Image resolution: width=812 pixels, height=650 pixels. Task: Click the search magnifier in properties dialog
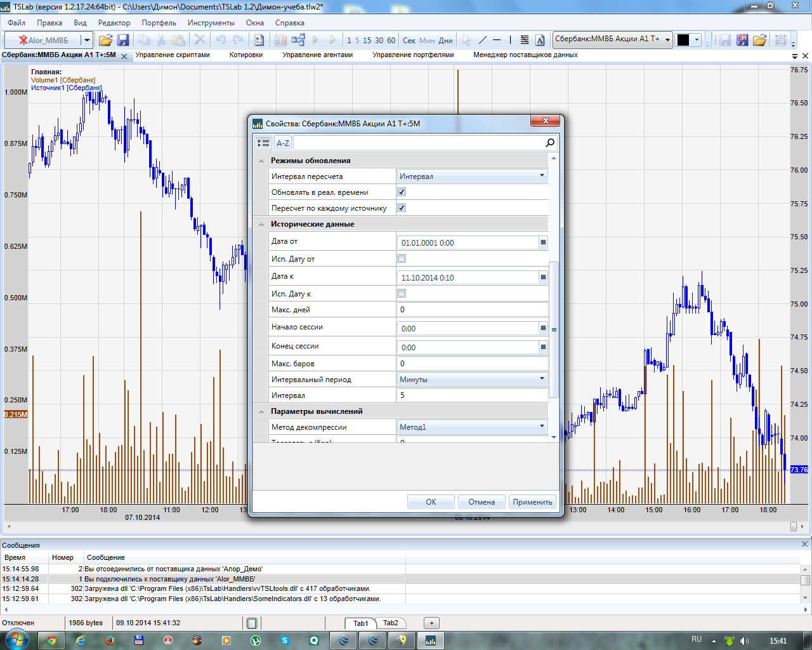tap(550, 143)
